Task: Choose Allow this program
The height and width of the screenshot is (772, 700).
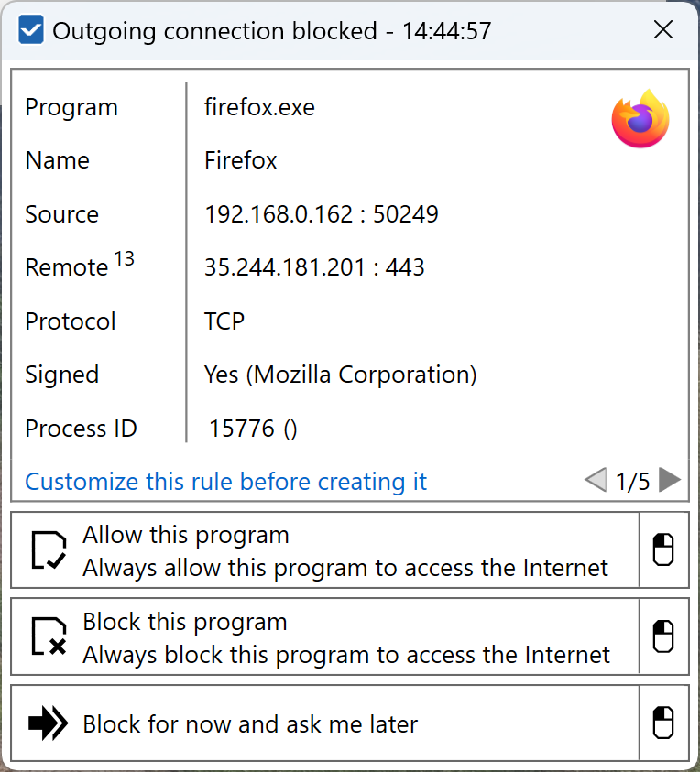Action: [325, 550]
